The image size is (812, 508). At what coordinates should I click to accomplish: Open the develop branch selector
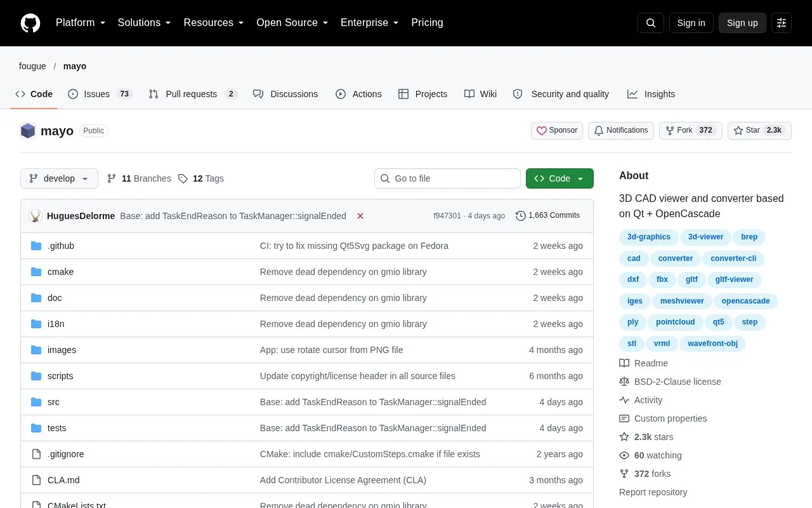(x=59, y=178)
